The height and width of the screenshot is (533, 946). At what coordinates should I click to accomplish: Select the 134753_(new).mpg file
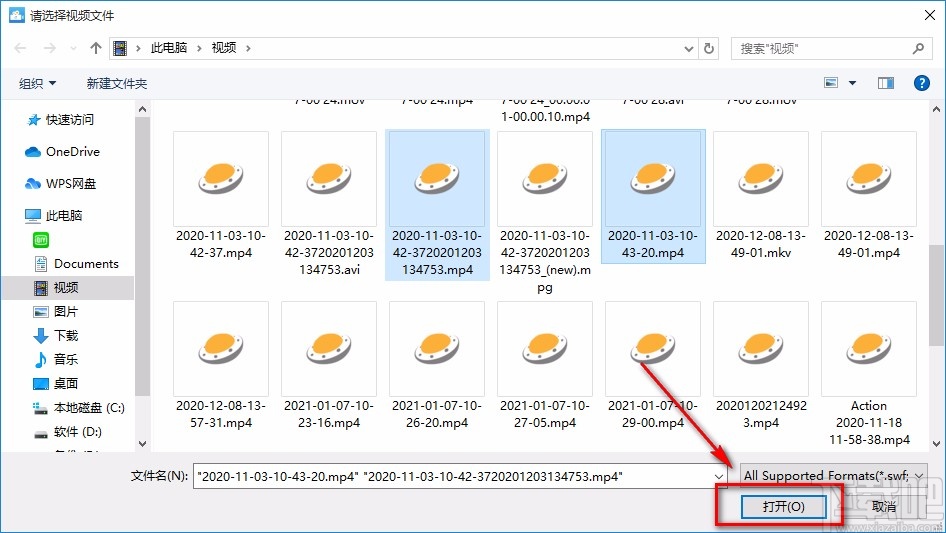pyautogui.click(x=545, y=212)
